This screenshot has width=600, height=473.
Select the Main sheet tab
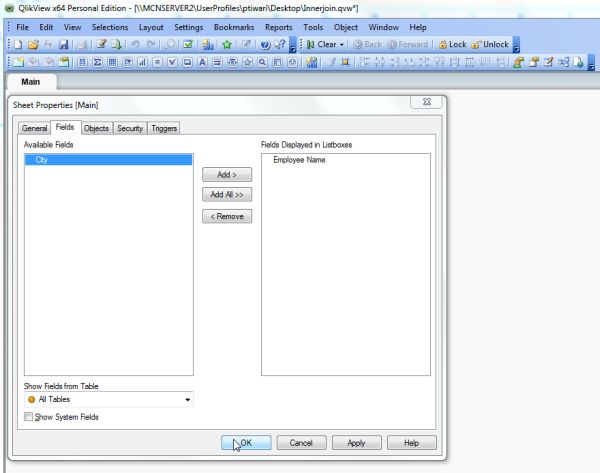point(31,82)
